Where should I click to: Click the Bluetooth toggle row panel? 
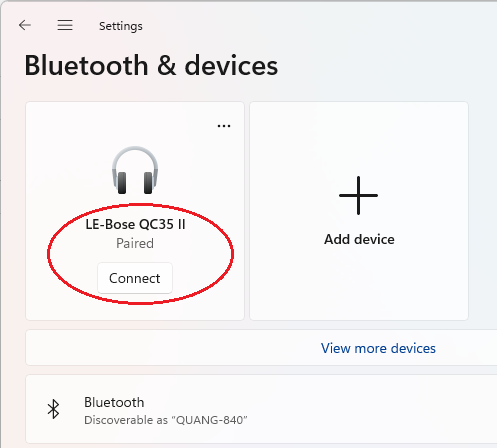point(261,409)
